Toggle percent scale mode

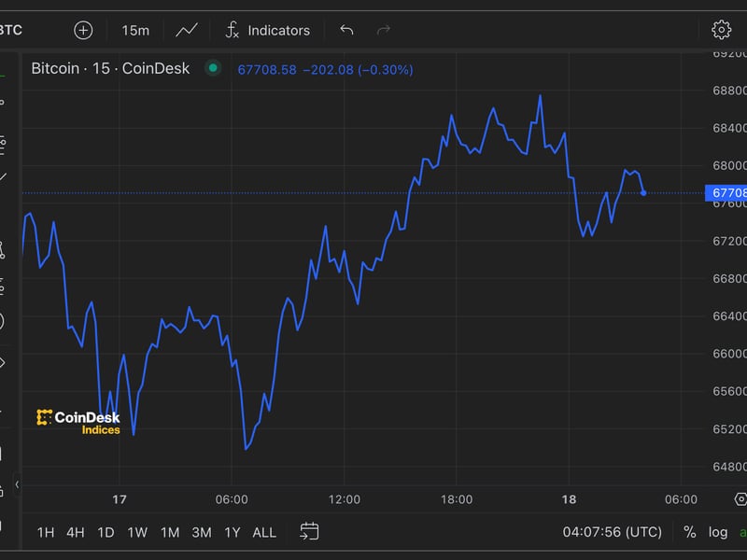point(689,532)
